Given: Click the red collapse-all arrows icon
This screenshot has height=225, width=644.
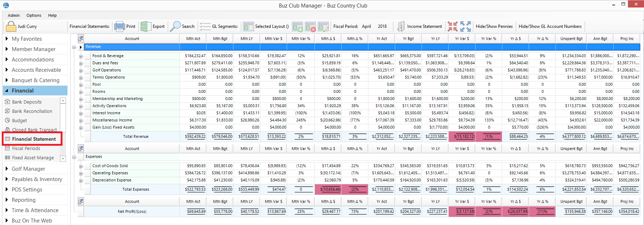Looking at the screenshot, I should pyautogui.click(x=453, y=26).
